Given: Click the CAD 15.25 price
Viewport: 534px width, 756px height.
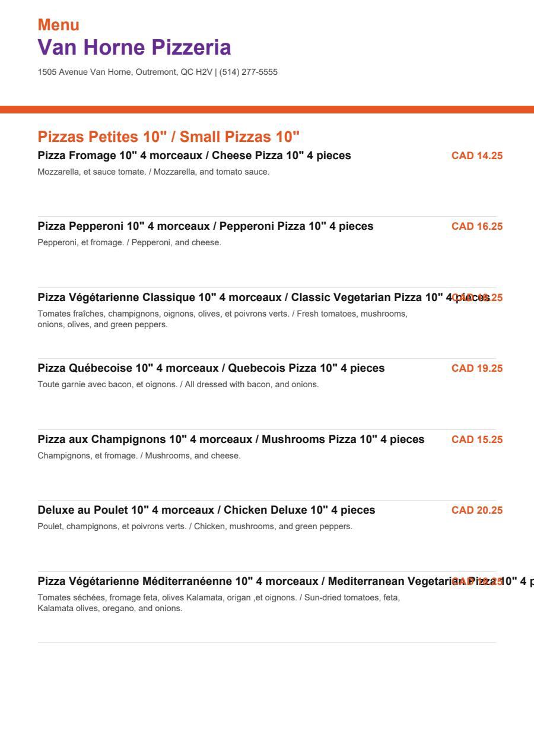Looking at the screenshot, I should [x=477, y=439].
